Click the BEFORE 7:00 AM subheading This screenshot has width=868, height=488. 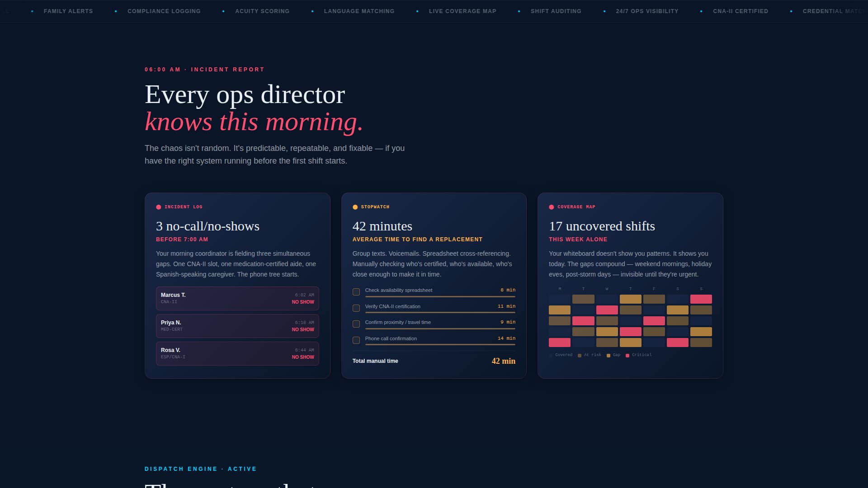[182, 239]
